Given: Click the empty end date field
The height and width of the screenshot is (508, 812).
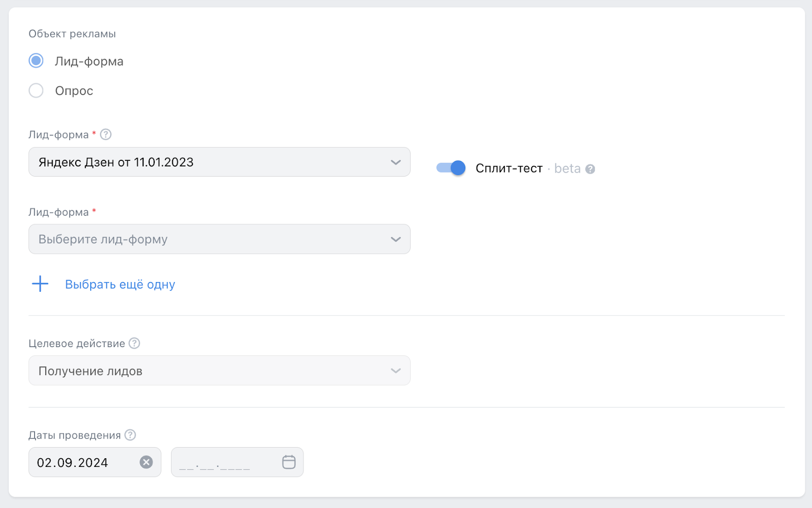Looking at the screenshot, I should (237, 462).
